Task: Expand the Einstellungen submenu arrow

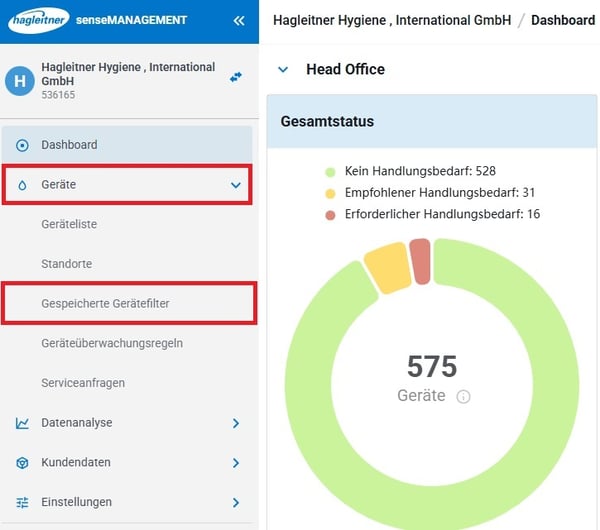Action: pyautogui.click(x=236, y=502)
